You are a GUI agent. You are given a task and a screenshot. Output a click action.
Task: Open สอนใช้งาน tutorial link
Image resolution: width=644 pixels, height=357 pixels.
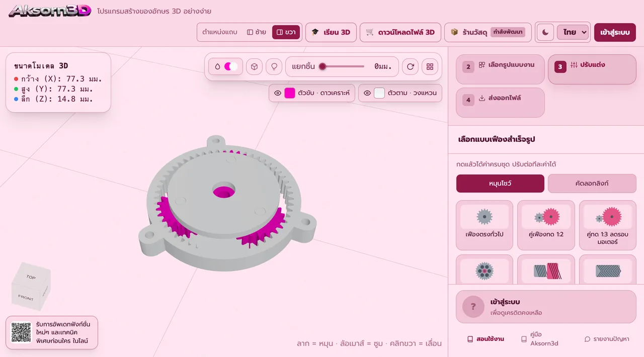pos(486,339)
